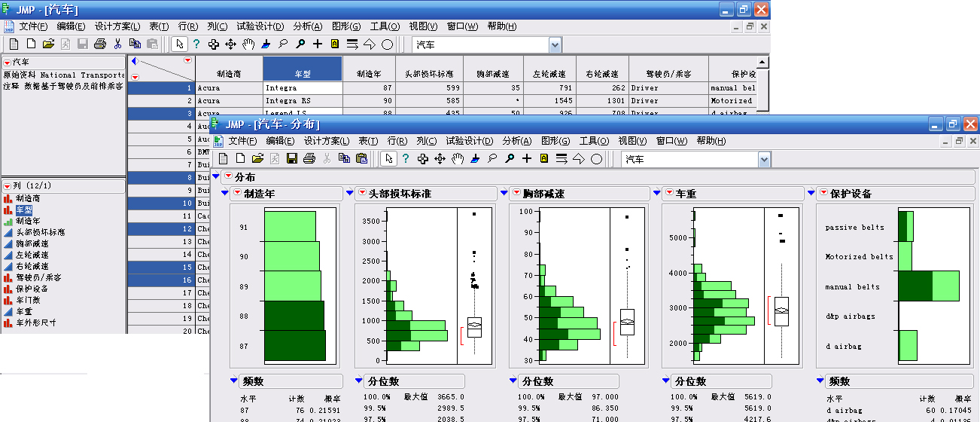Open red triangle menu for 头部损坏标准 report
The width and height of the screenshot is (980, 422).
(362, 194)
